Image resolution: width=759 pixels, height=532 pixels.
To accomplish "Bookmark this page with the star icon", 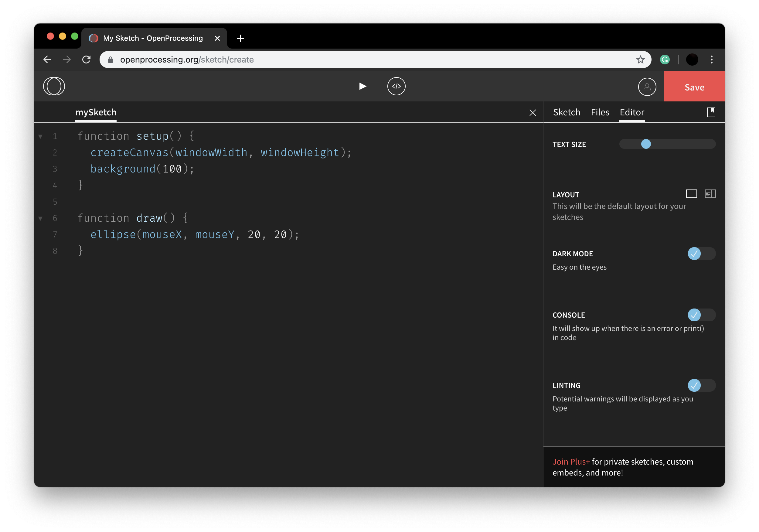I will pyautogui.click(x=640, y=60).
